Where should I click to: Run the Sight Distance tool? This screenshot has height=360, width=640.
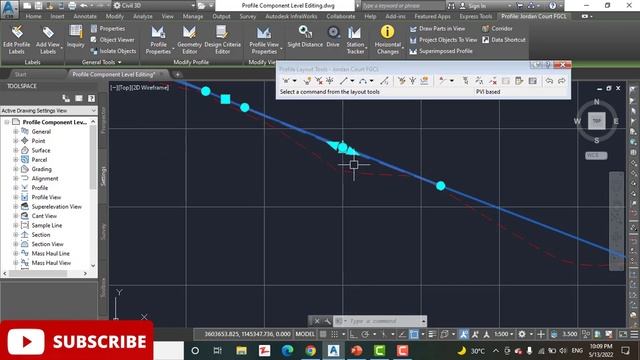305,36
